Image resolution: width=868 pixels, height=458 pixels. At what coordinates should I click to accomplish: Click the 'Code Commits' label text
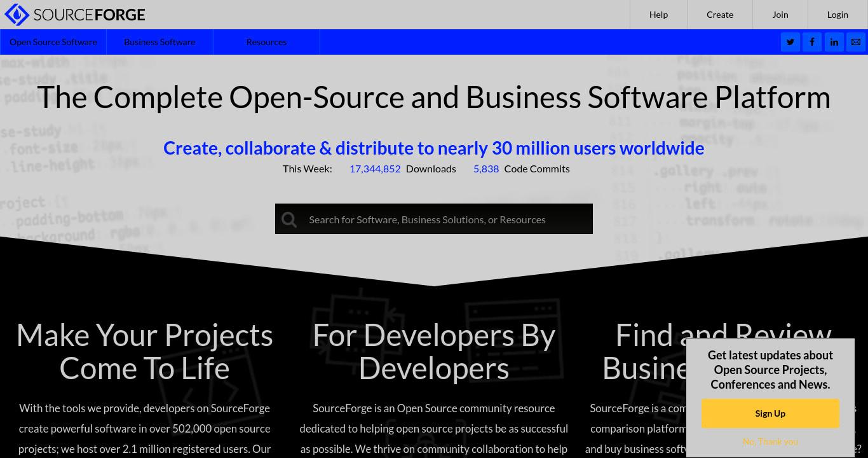click(x=537, y=169)
